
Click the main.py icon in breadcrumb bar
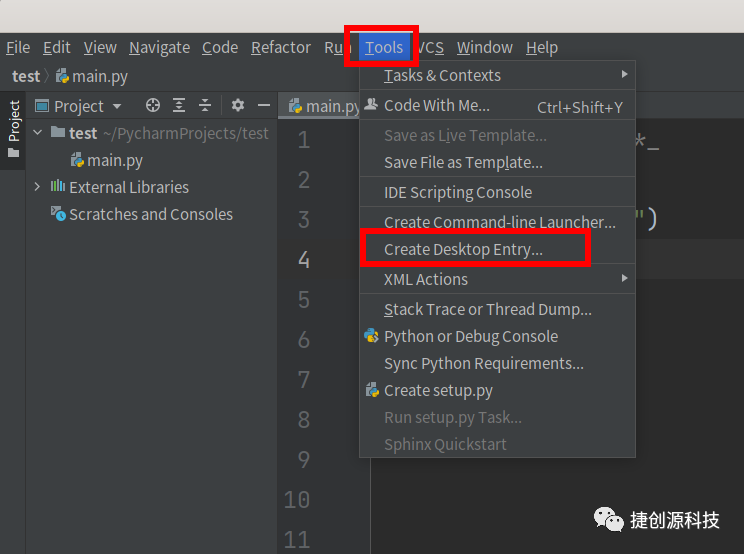click(62, 76)
